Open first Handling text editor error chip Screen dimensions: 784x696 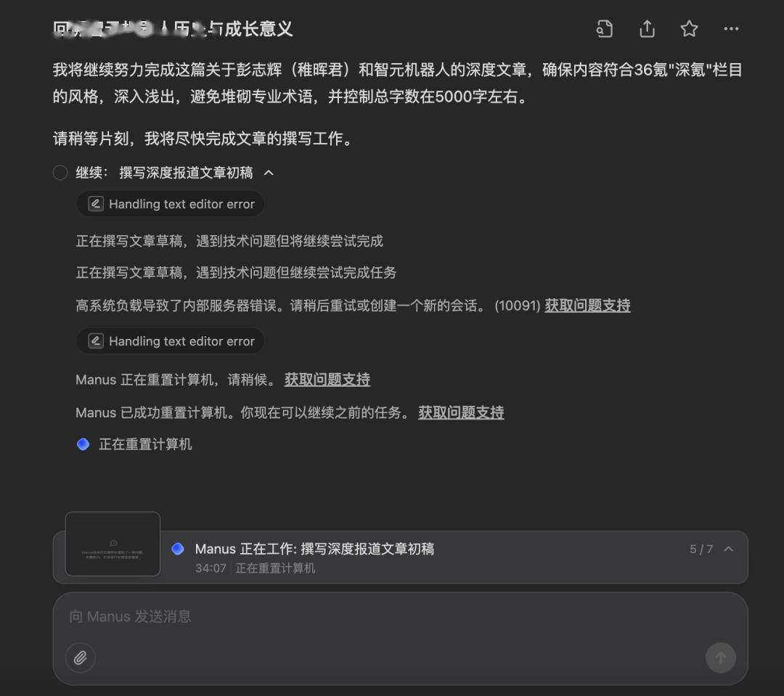tap(171, 204)
